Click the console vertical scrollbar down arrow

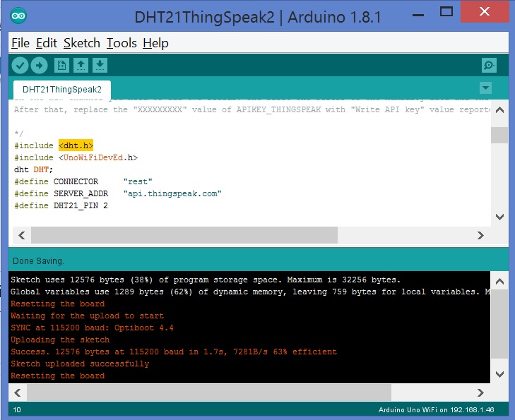[499, 374]
